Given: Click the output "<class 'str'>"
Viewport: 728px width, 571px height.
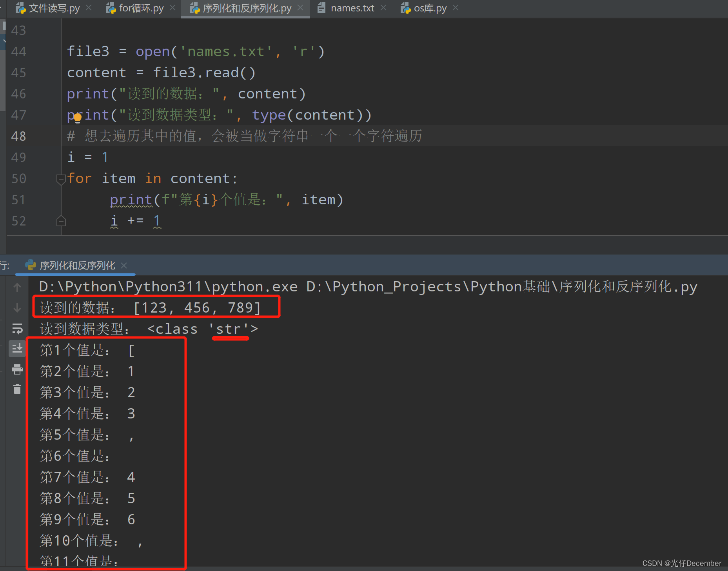Looking at the screenshot, I should click(x=203, y=329).
